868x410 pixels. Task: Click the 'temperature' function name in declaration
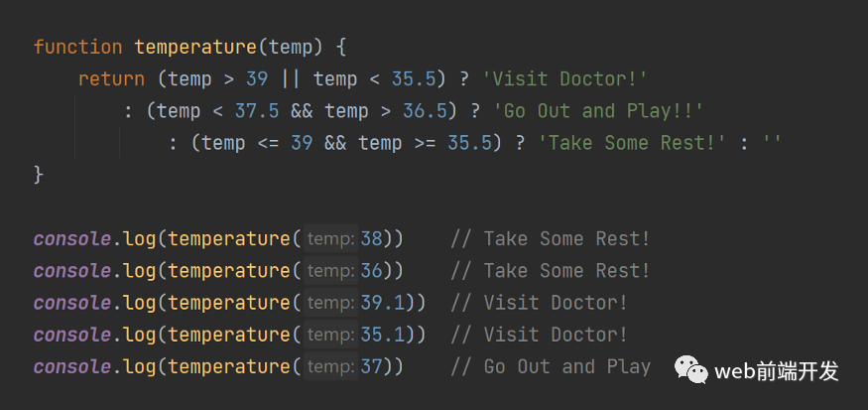pos(195,47)
